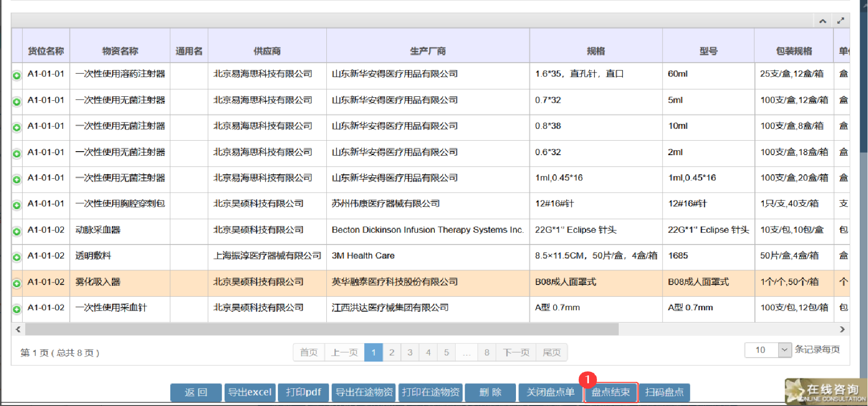The height and width of the screenshot is (406, 868).
Task: Click the 扫码盘点 button
Action: (665, 393)
